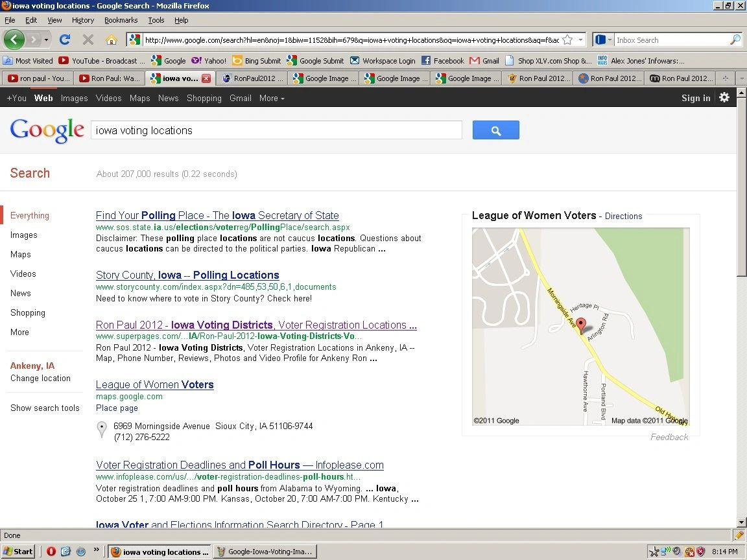Switch to Google-Iowa-Voting-Ima... taskbar window
747x560 pixels.
(x=265, y=552)
